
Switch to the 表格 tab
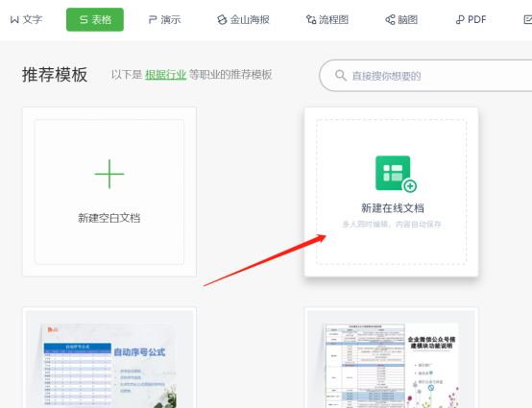[95, 19]
